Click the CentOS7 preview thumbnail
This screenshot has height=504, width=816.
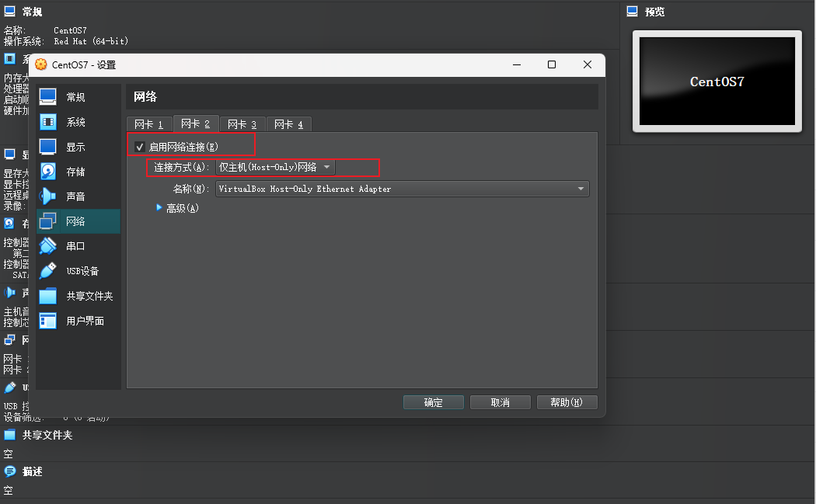(717, 81)
